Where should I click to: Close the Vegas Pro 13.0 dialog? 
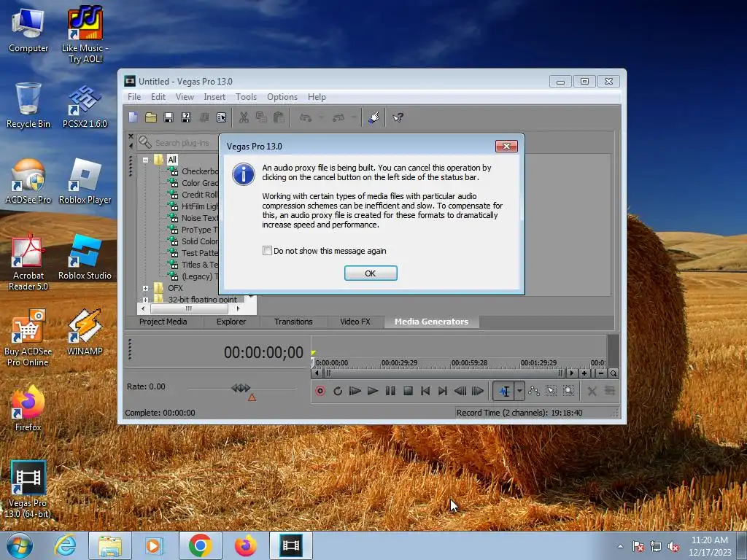[x=506, y=146]
